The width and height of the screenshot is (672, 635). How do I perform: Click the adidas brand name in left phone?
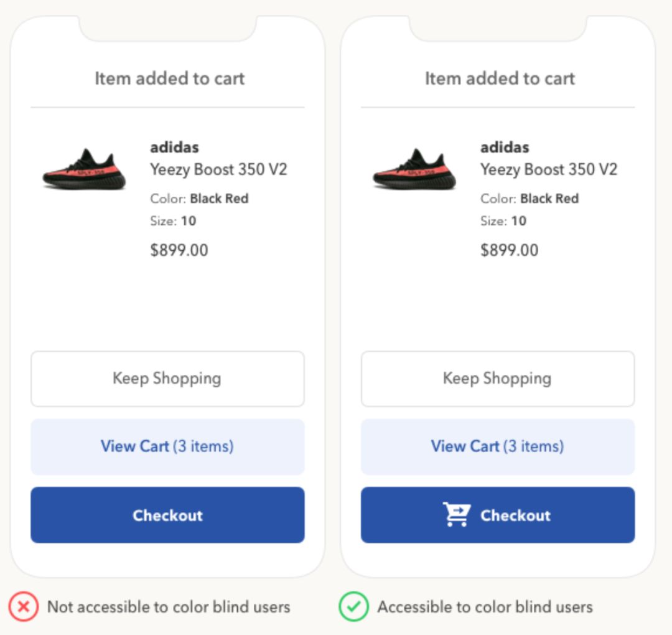click(x=174, y=147)
